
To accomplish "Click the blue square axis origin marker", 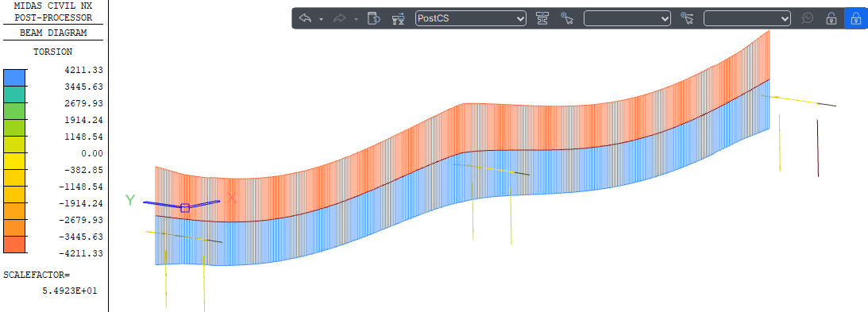I will click(x=185, y=208).
